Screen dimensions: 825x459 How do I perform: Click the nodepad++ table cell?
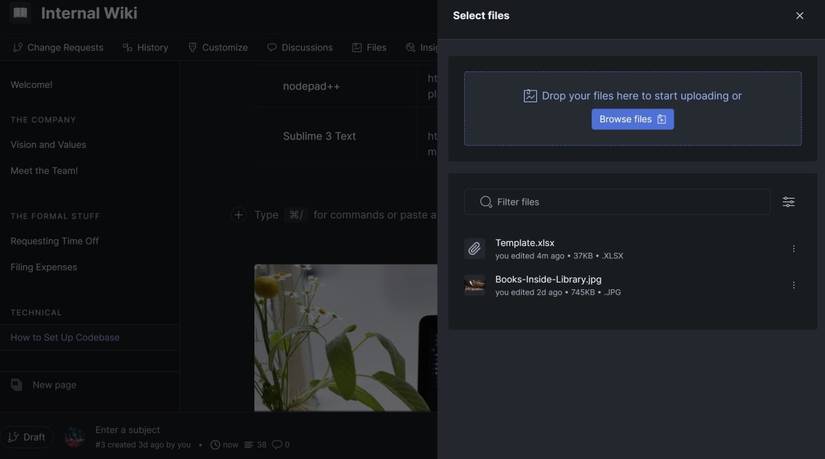pos(311,86)
